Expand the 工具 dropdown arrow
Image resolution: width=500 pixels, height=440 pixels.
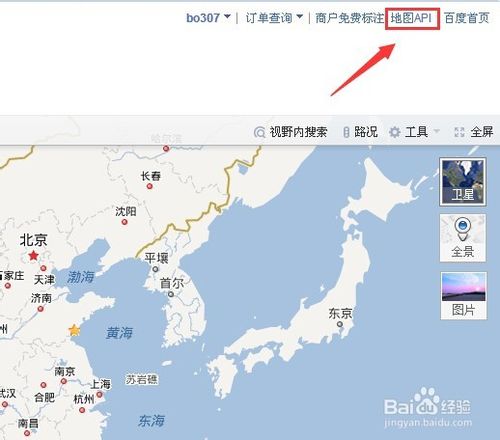point(436,131)
